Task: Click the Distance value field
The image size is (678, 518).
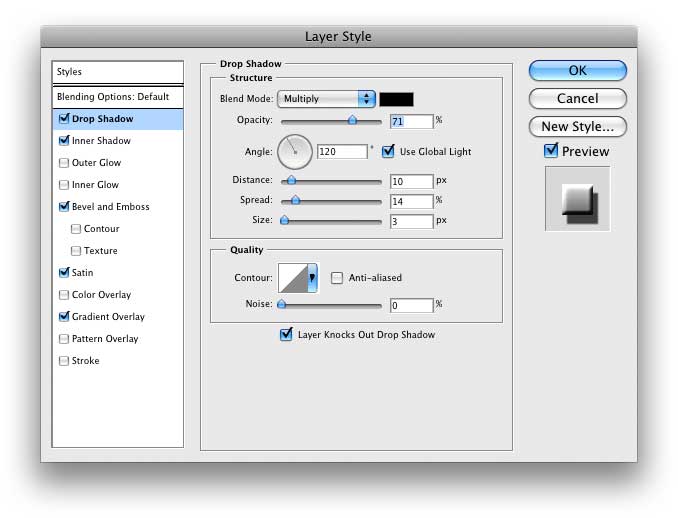Action: click(x=411, y=181)
